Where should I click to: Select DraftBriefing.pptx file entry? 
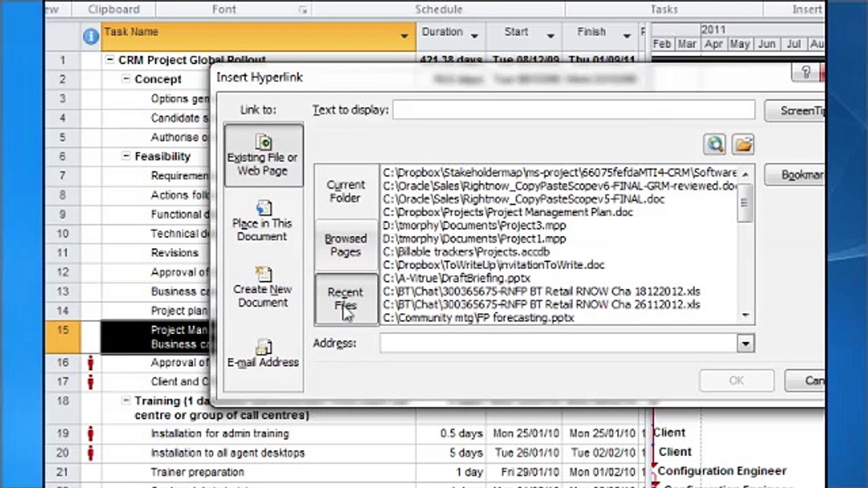[456, 278]
